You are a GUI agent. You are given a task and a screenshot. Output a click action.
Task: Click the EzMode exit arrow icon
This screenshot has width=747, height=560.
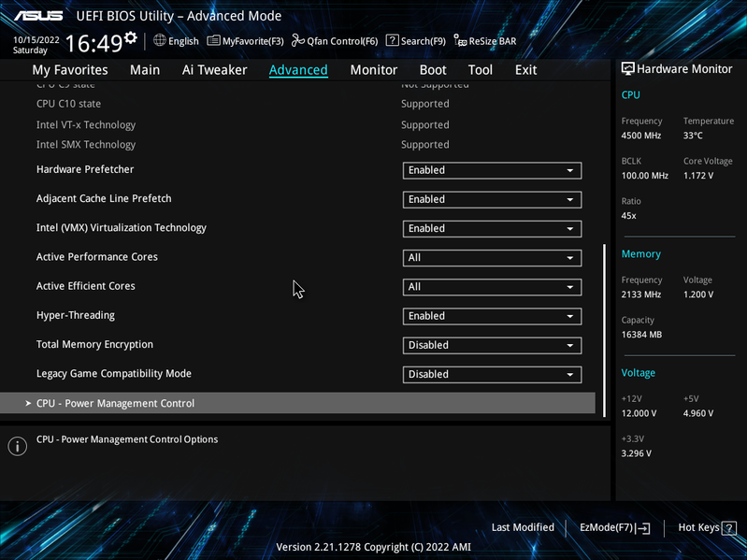[x=642, y=527]
